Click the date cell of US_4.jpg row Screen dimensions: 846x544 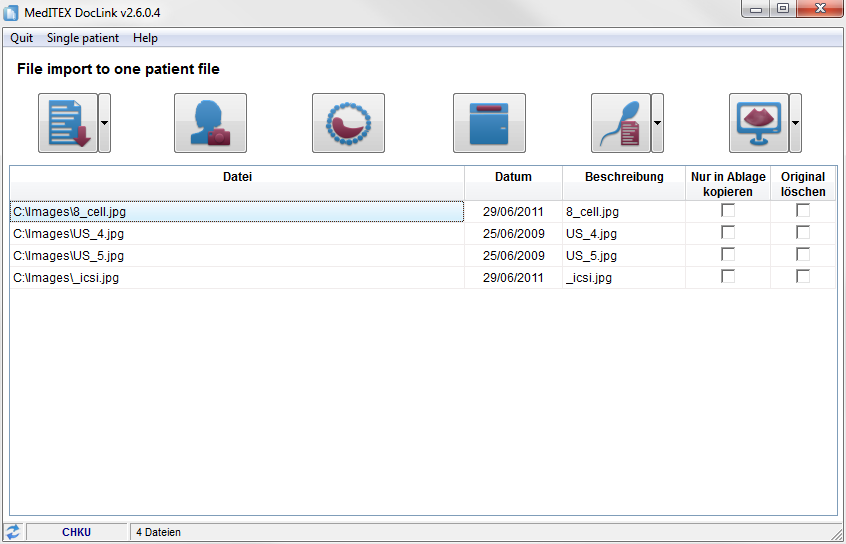point(514,234)
